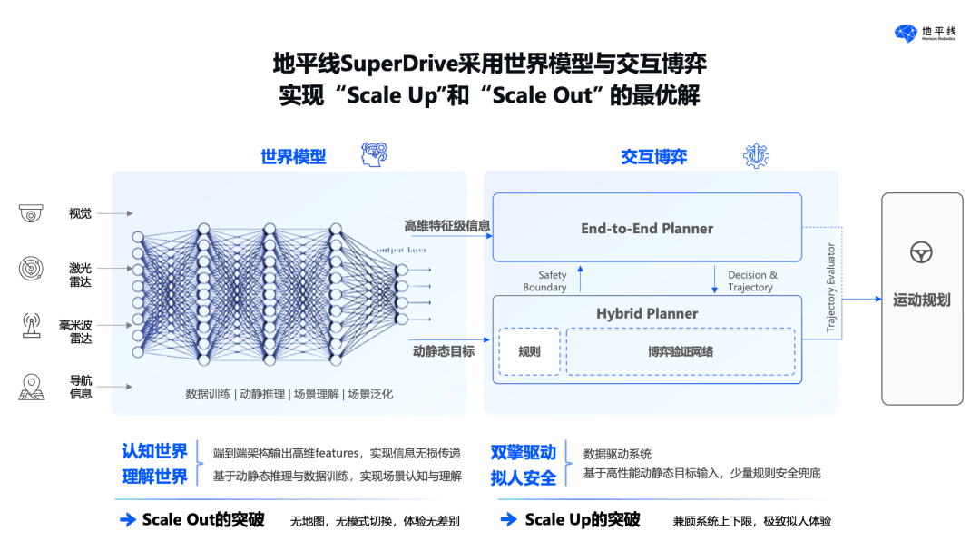Click the gear icon beside 交互博弈
The width and height of the screenshot is (980, 551).
[756, 156]
